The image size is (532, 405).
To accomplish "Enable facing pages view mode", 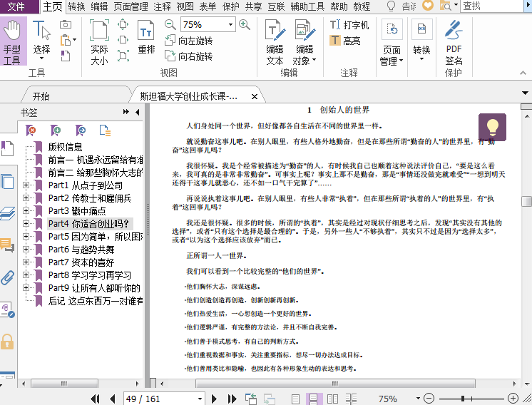I will [332, 399].
